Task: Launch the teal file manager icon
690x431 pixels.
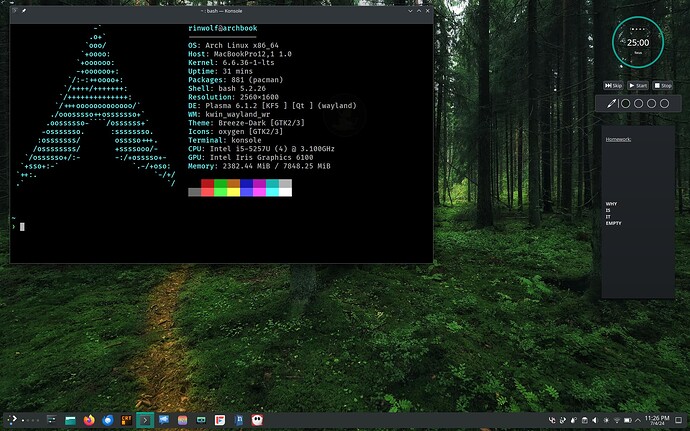Action: [70, 420]
